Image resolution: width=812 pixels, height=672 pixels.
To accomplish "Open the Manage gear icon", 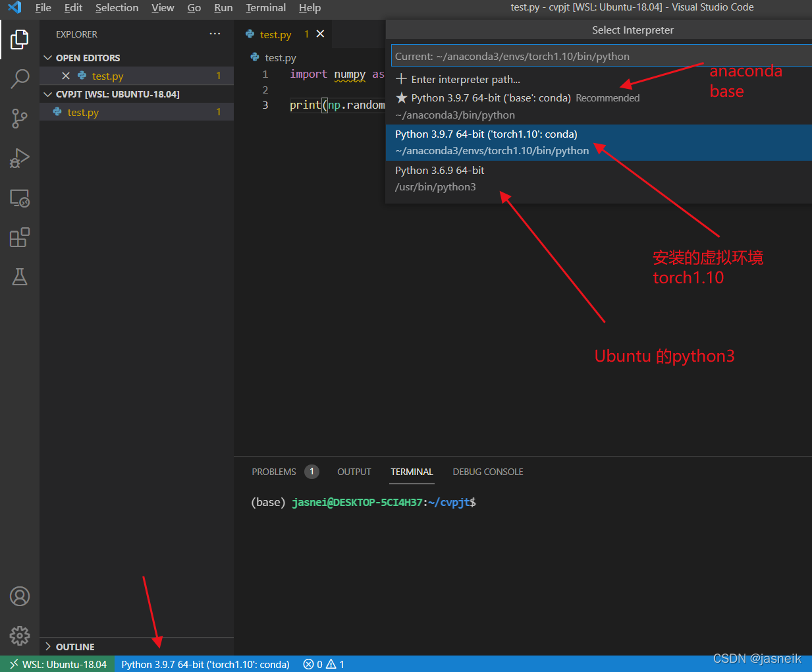I will pyautogui.click(x=20, y=636).
